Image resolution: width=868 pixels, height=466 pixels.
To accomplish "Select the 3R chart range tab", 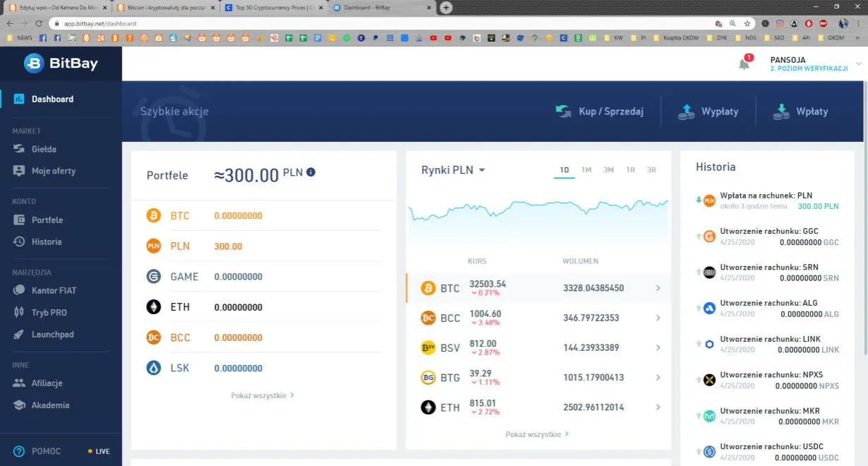I will tap(651, 170).
